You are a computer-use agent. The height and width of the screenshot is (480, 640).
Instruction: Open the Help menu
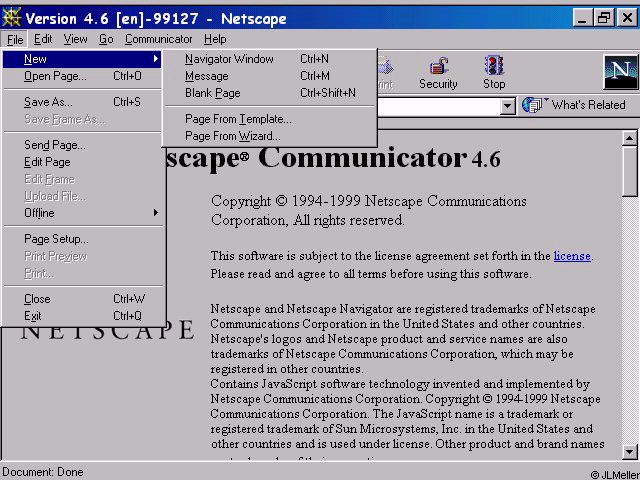[x=215, y=39]
